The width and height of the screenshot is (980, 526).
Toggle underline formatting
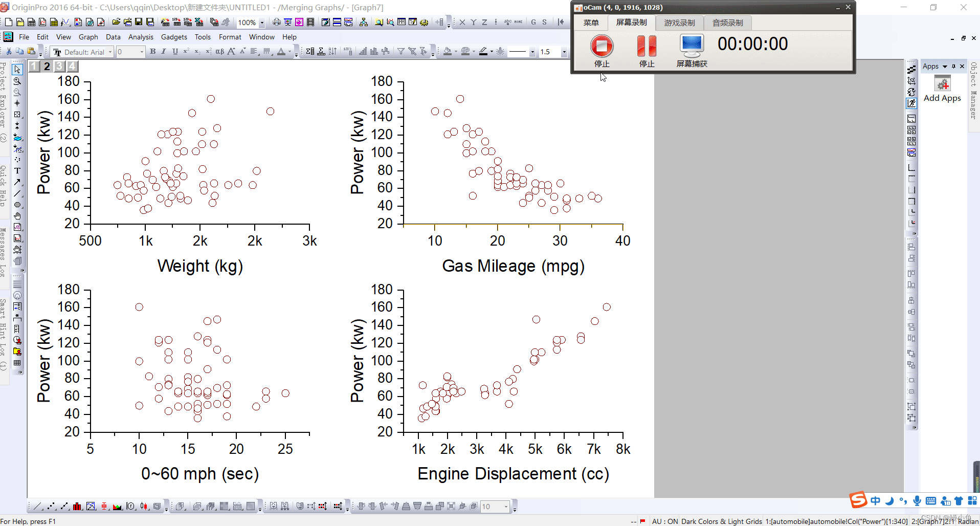[x=175, y=52]
